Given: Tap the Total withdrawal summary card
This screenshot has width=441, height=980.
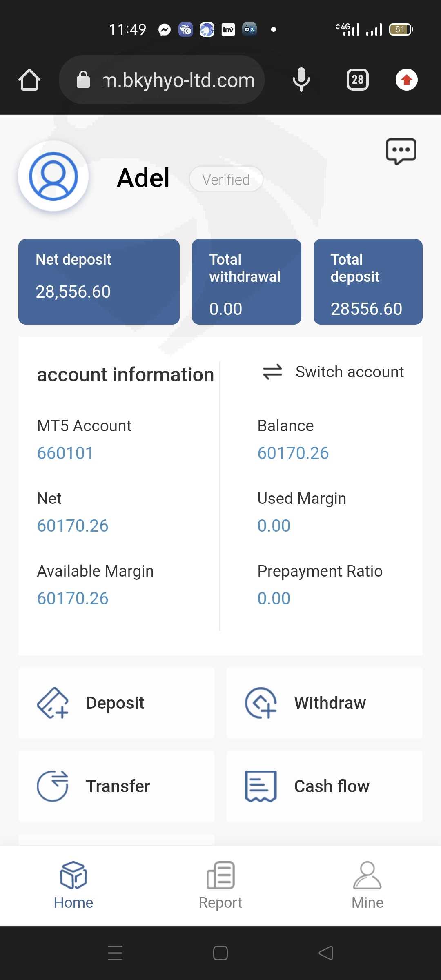Looking at the screenshot, I should 246,282.
